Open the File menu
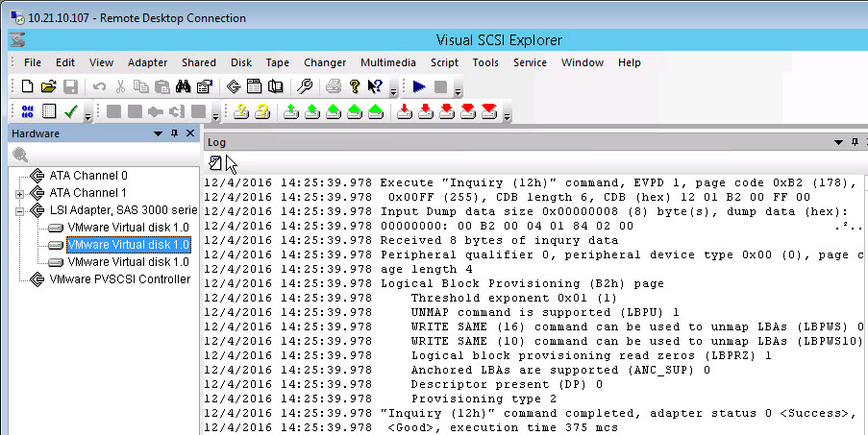The image size is (868, 435). click(x=33, y=62)
